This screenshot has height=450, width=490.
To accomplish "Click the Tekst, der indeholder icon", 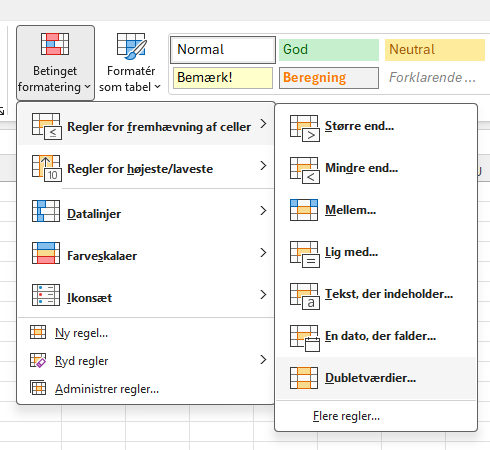I will (x=305, y=296).
